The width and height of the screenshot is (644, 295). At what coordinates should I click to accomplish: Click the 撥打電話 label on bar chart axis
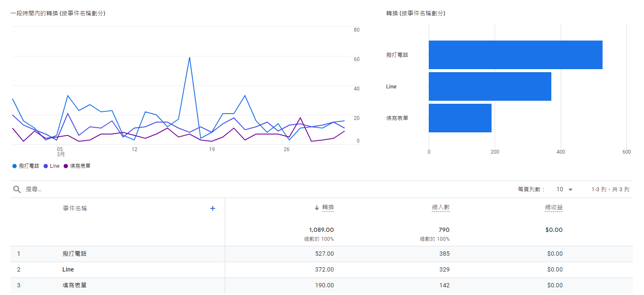point(397,55)
